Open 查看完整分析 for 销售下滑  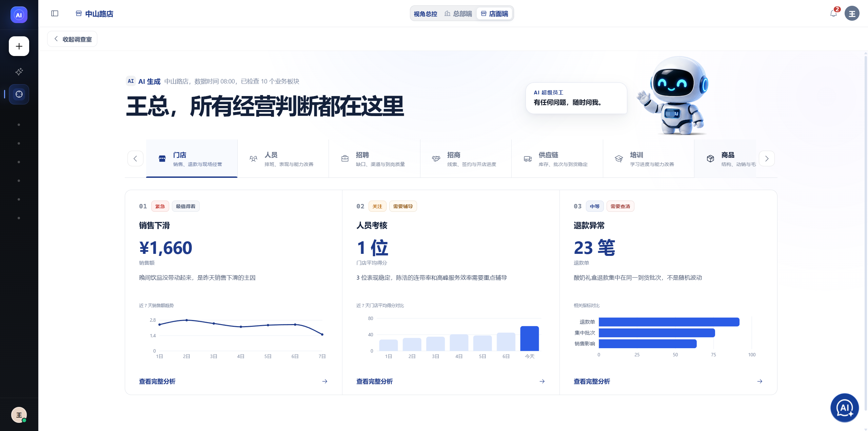tap(157, 381)
